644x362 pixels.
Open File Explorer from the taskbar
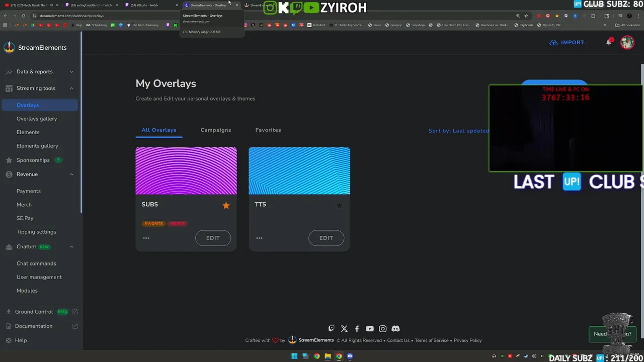328,356
